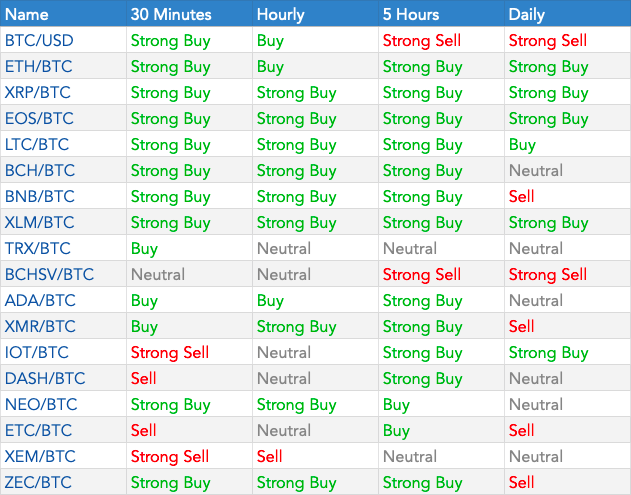Image resolution: width=631 pixels, height=495 pixels.
Task: Open the XMR/BTC pair link
Action: click(x=40, y=326)
